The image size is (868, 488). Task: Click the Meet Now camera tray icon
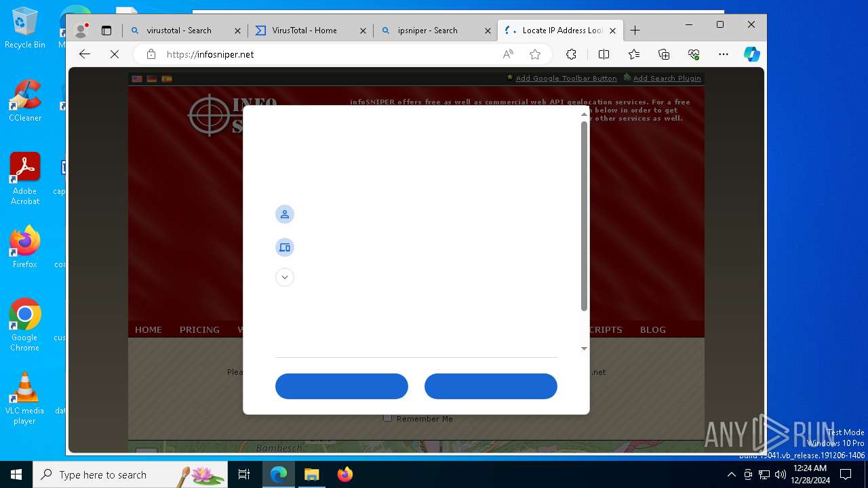click(x=748, y=474)
